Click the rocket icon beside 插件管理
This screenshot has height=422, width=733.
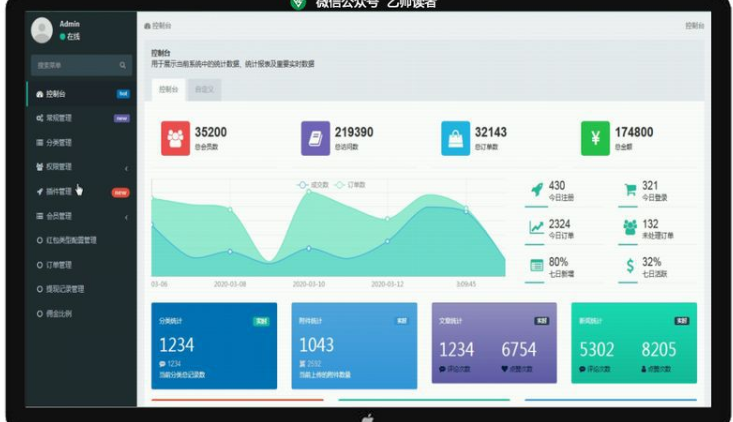point(40,192)
